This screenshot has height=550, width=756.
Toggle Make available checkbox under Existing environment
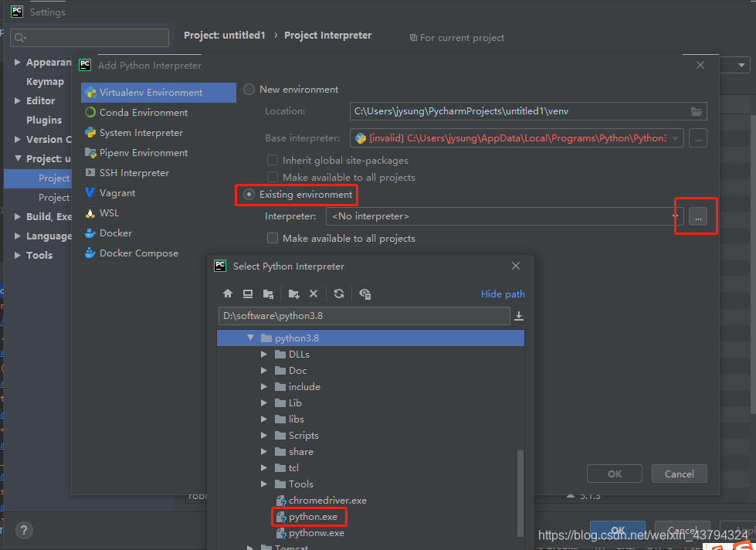point(273,239)
